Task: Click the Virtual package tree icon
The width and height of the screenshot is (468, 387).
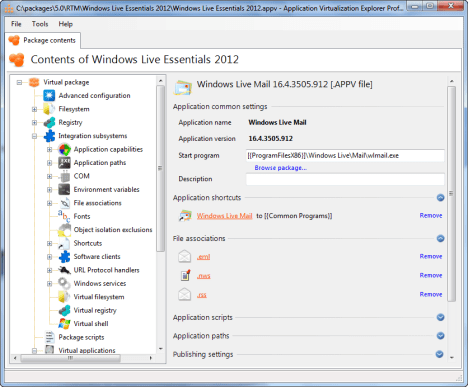Action: tap(34, 82)
